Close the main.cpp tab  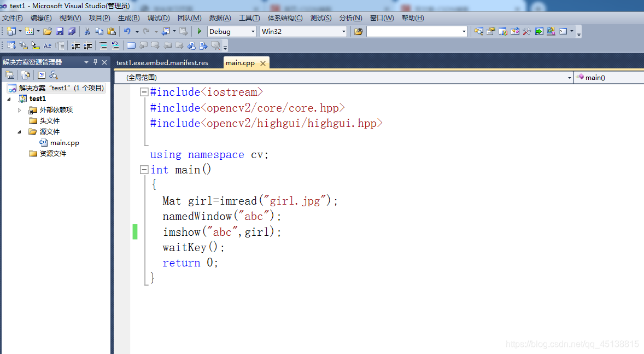pyautogui.click(x=263, y=63)
